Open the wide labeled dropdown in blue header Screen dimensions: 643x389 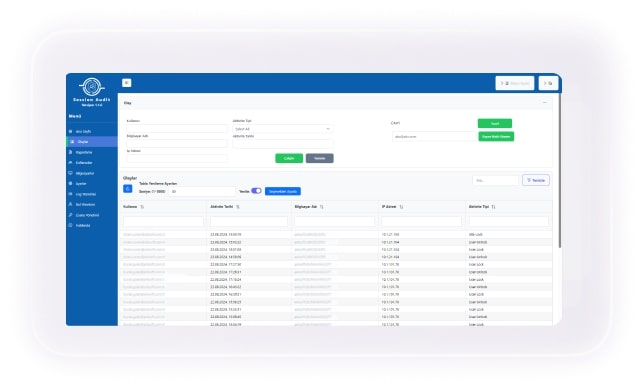tap(515, 83)
